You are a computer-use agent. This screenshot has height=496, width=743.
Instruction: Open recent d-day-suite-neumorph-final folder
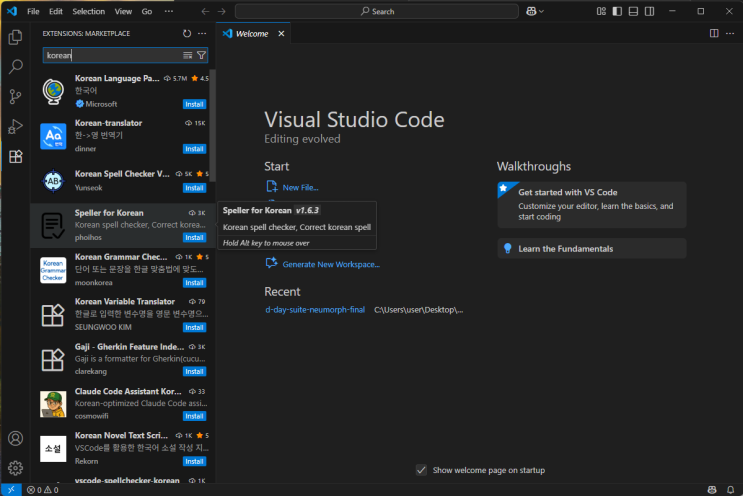click(x=315, y=310)
